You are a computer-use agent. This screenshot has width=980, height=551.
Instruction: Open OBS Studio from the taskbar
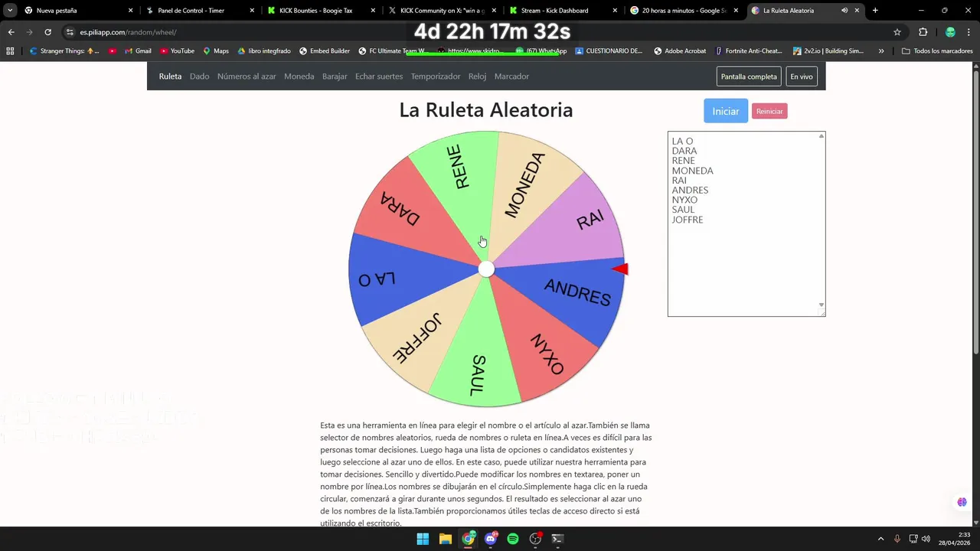pyautogui.click(x=536, y=539)
